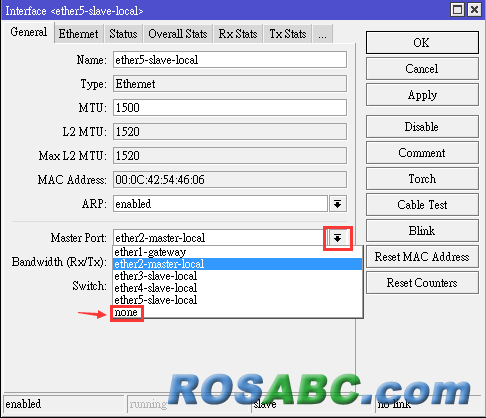Focus the Name input field
486x418 pixels.
230,60
